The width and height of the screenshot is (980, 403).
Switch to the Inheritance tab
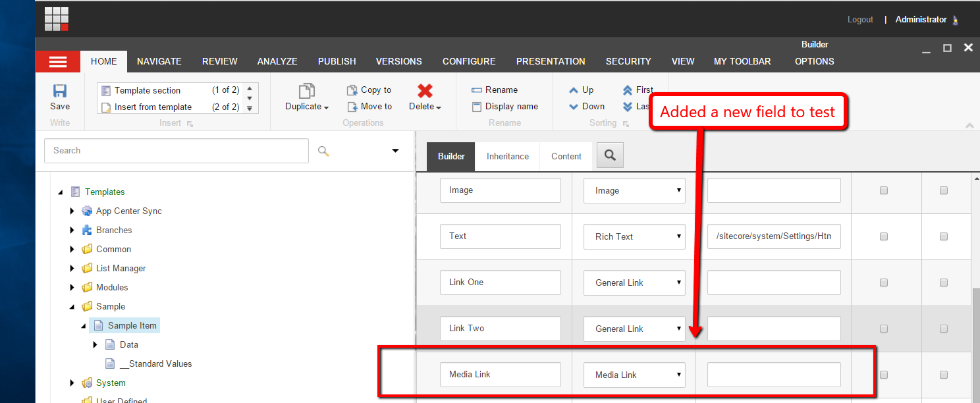(x=507, y=156)
